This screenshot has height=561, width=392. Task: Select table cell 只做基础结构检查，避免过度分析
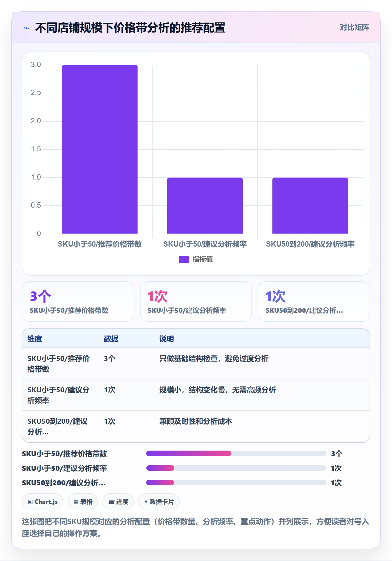pos(214,358)
